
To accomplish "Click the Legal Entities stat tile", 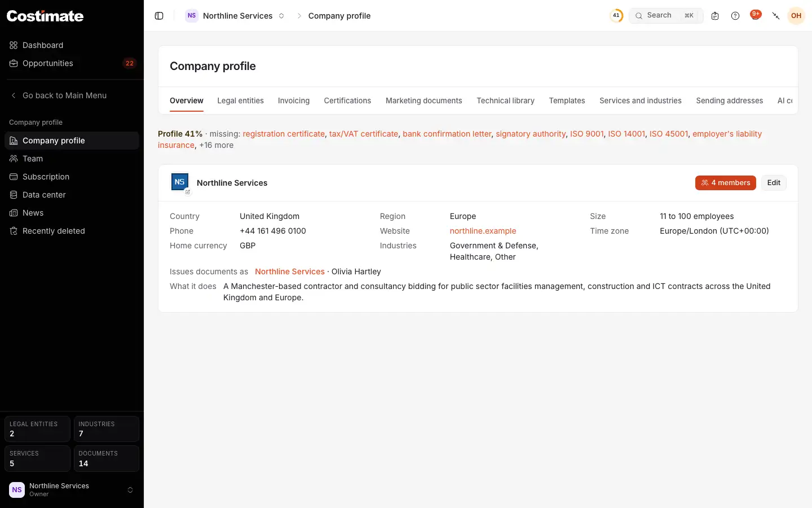I will (37, 429).
